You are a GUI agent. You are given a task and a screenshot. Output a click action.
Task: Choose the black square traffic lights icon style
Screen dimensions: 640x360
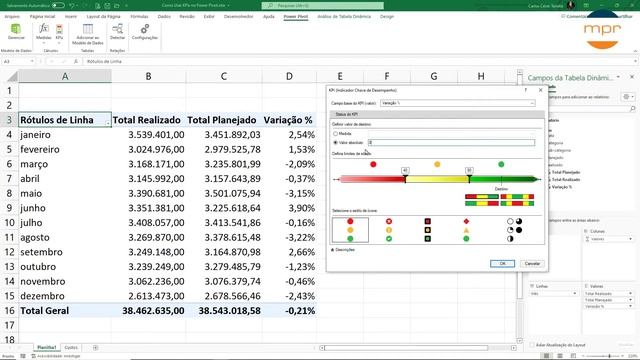click(x=427, y=230)
